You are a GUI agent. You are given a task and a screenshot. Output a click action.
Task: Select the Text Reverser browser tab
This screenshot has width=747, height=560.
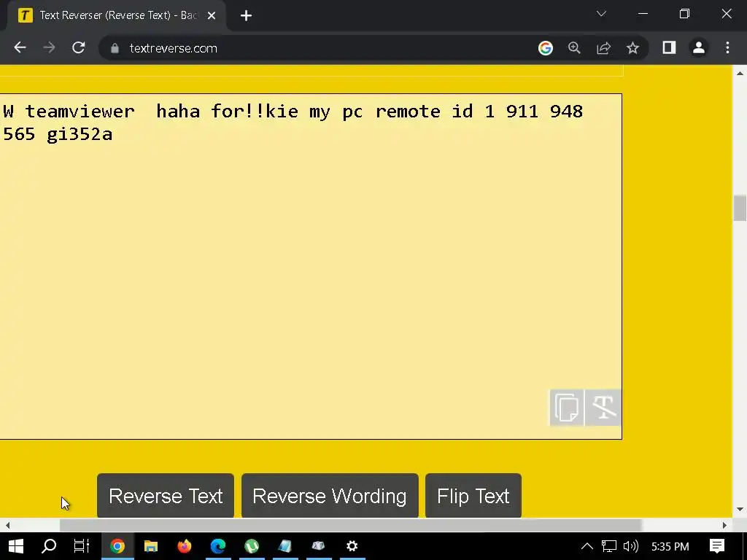pos(117,15)
